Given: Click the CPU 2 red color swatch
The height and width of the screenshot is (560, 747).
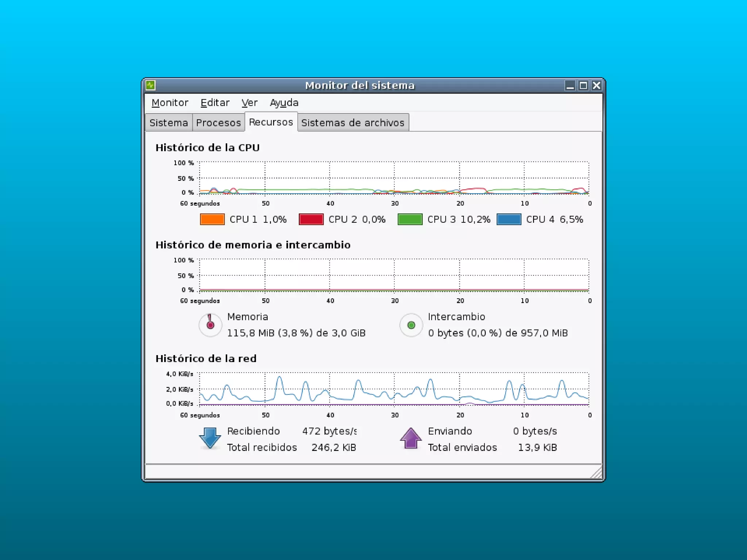Looking at the screenshot, I should click(311, 219).
